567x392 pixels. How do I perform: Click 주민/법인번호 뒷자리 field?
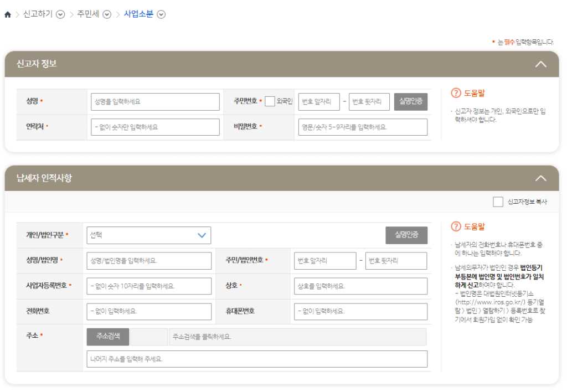pyautogui.click(x=396, y=261)
